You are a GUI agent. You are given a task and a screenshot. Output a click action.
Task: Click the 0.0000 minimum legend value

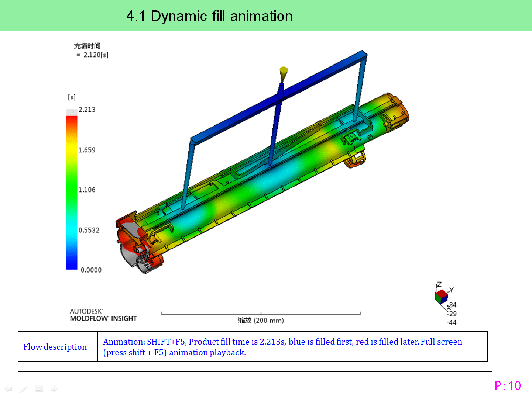click(91, 270)
